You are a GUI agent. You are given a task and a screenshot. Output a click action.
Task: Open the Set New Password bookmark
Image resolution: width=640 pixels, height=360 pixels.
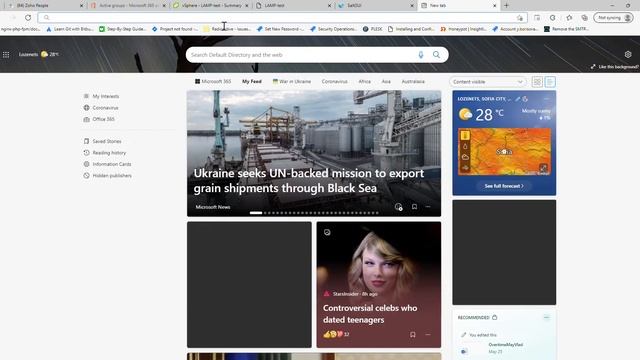(x=280, y=29)
